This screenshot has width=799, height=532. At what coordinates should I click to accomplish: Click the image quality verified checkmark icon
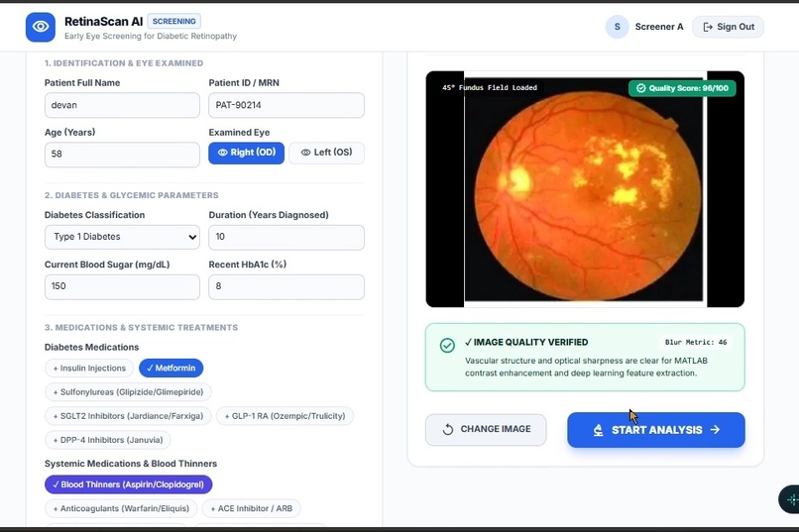(447, 345)
